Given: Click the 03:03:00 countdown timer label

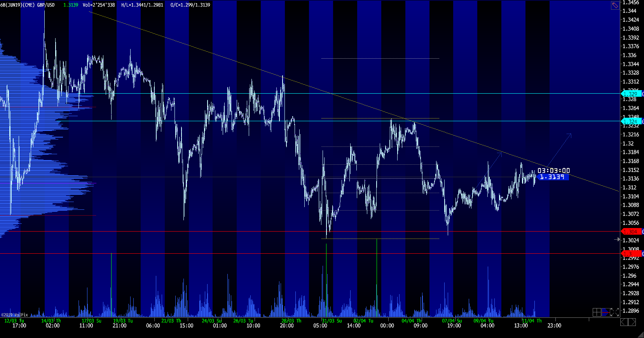Looking at the screenshot, I should pyautogui.click(x=553, y=171).
